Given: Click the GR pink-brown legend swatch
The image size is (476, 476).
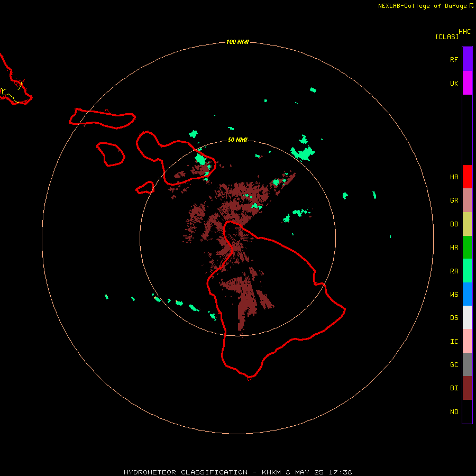Looking at the screenshot, I should point(467,200).
